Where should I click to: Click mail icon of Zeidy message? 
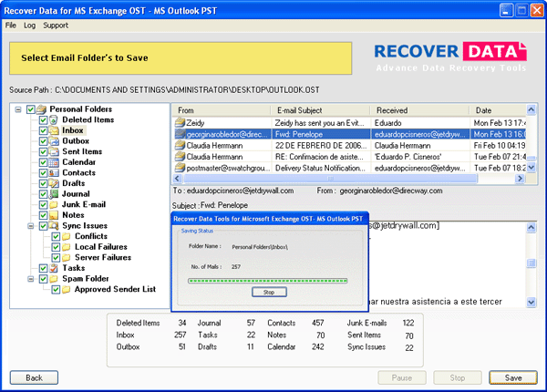(x=180, y=123)
